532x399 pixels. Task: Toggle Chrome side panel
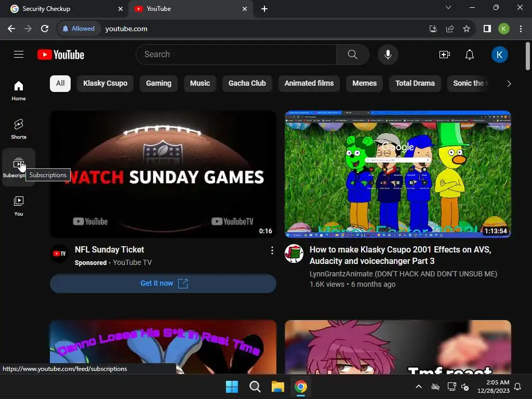[487, 29]
